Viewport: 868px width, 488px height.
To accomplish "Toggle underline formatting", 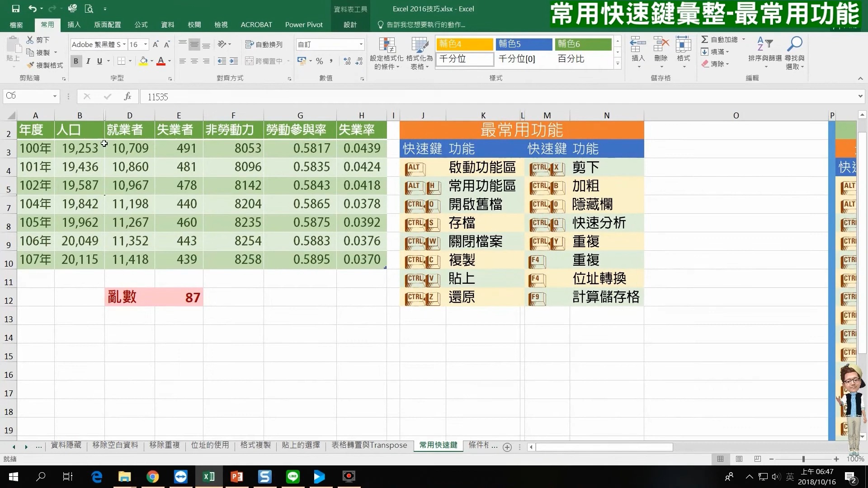I will point(99,61).
